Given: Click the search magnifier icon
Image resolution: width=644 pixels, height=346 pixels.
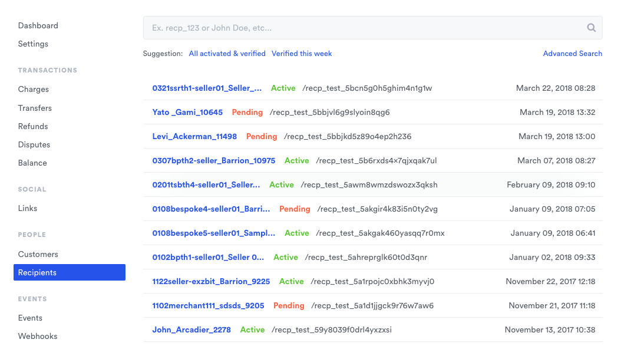Looking at the screenshot, I should 591,28.
